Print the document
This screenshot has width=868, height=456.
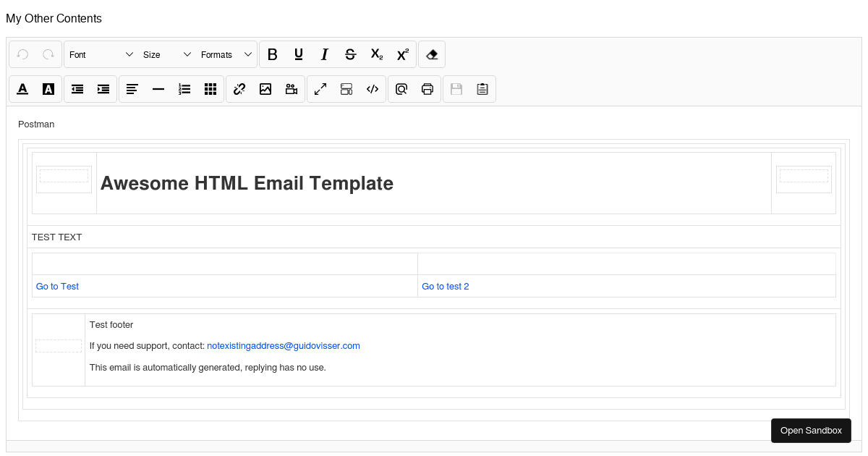(x=427, y=88)
